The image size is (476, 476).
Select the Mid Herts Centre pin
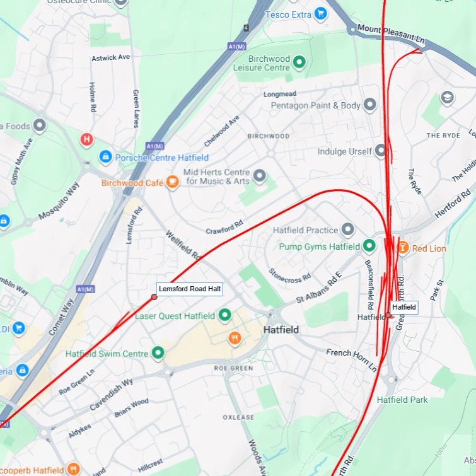[260, 177]
